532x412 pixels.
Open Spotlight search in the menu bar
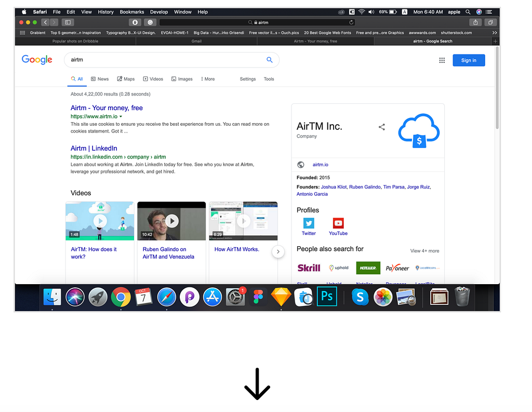coord(468,12)
